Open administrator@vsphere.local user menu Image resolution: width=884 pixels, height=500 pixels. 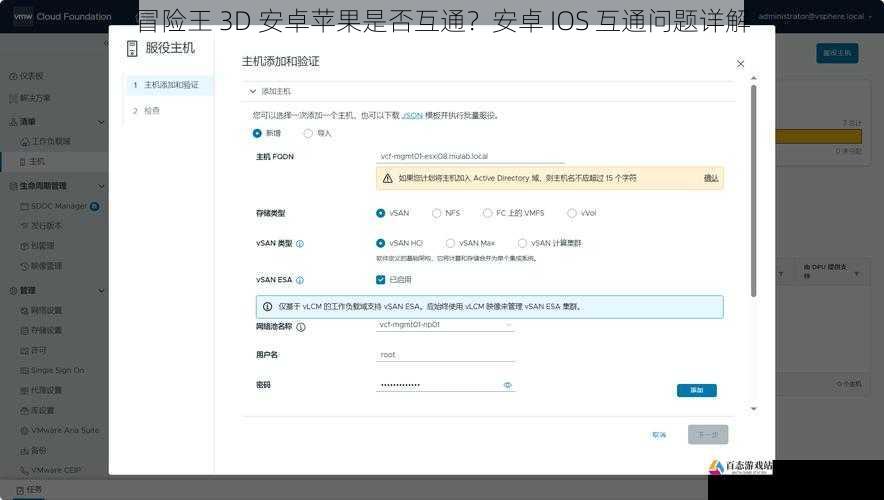815,16
